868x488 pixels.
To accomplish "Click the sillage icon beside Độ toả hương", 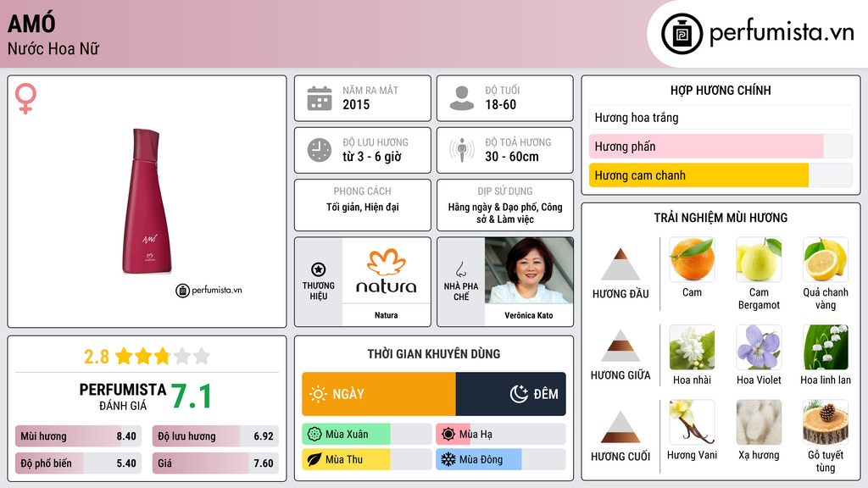I will pyautogui.click(x=462, y=150).
